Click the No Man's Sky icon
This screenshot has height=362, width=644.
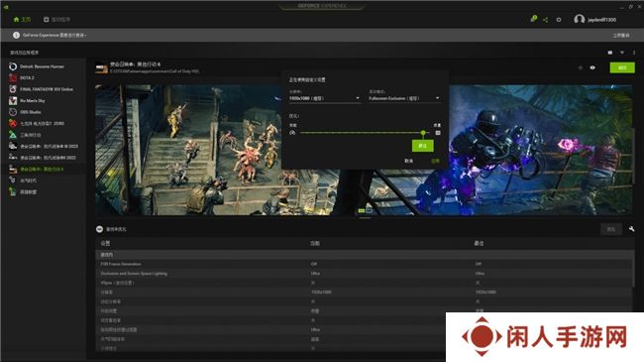[x=13, y=100]
